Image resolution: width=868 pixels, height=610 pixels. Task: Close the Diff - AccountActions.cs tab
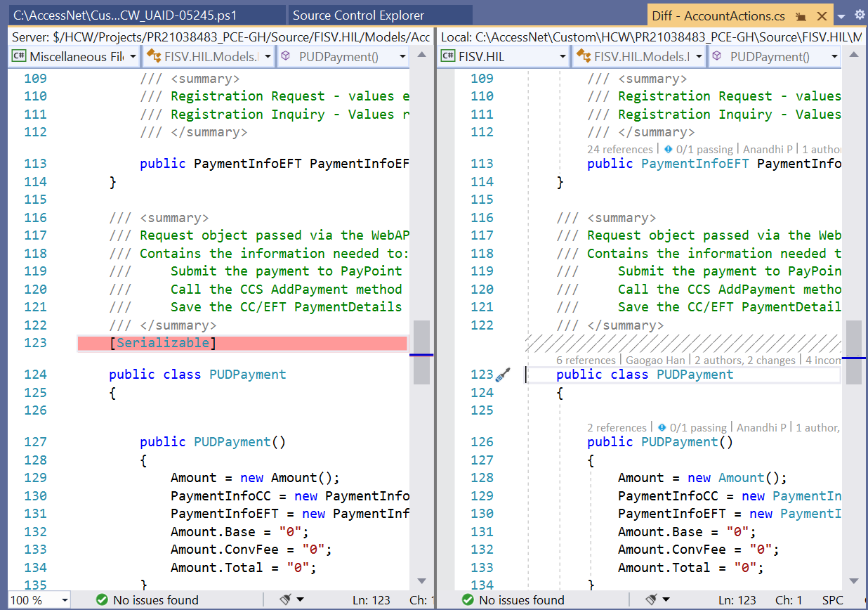coord(822,16)
